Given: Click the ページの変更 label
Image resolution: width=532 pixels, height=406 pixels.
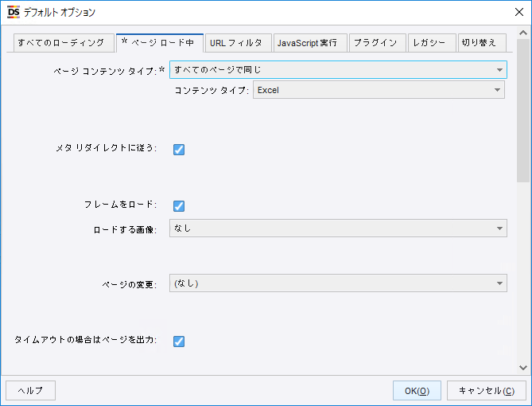Looking at the screenshot, I should pos(130,284).
